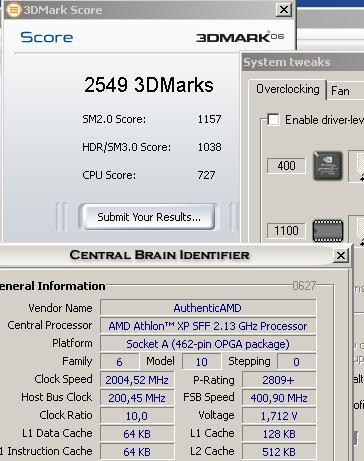Image resolution: width=364 pixels, height=461 pixels.
Task: Click the L1 Cache value 128 KB
Action: click(x=279, y=434)
